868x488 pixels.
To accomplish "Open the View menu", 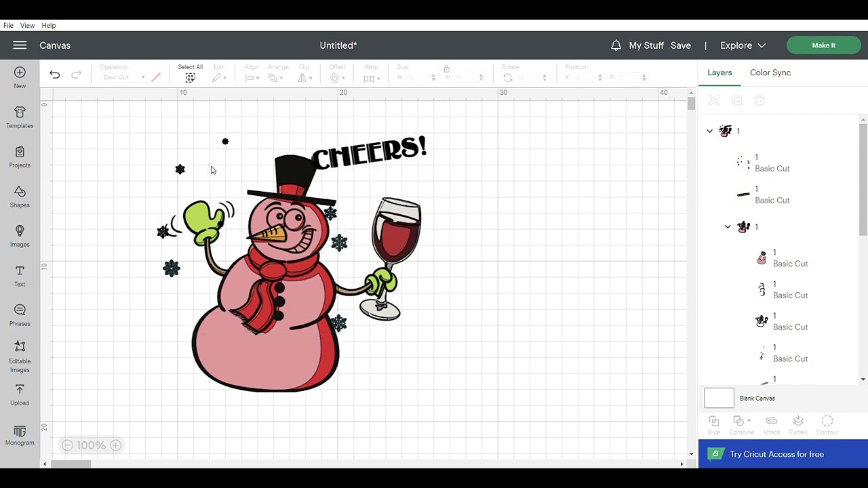I will pyautogui.click(x=27, y=25).
